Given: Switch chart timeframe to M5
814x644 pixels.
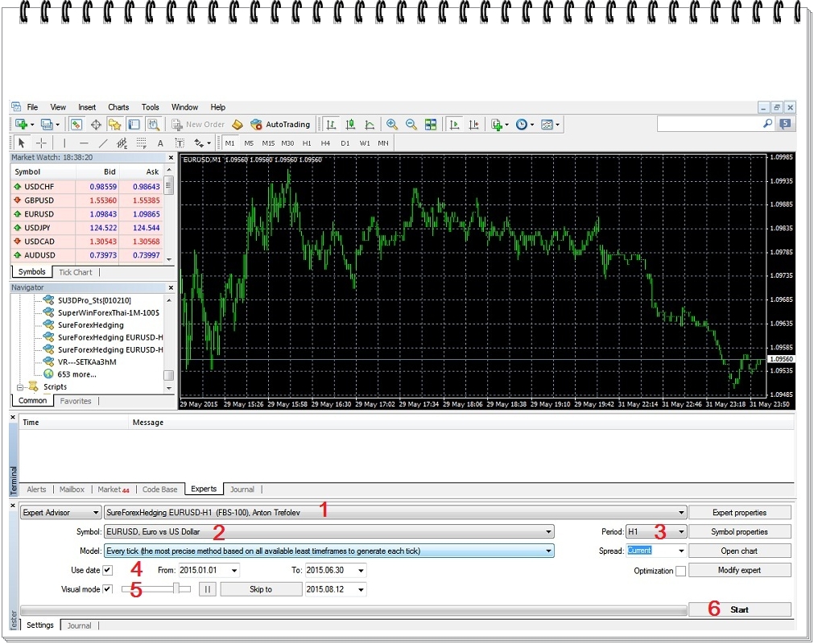Looking at the screenshot, I should [249, 143].
